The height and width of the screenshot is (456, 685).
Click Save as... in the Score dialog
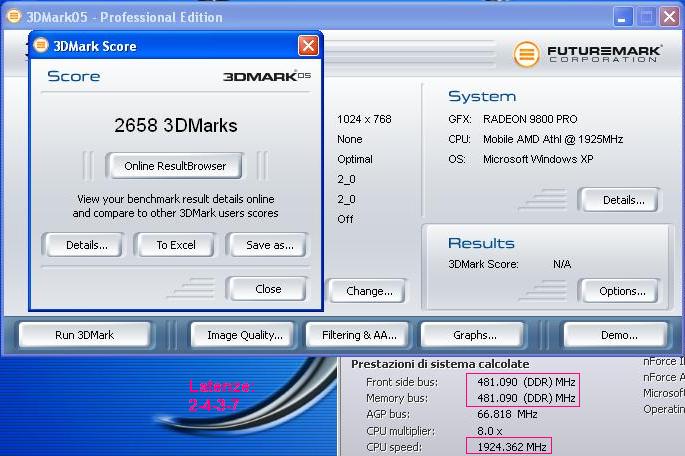click(x=269, y=245)
